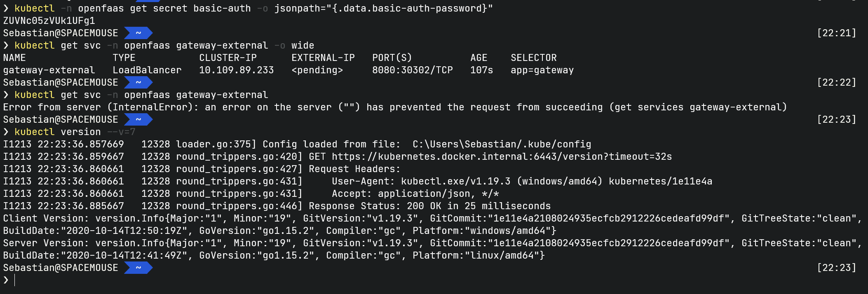Viewport: 868px width, 294px height.
Task: Click the LoadBalancer type value
Action: (x=147, y=70)
